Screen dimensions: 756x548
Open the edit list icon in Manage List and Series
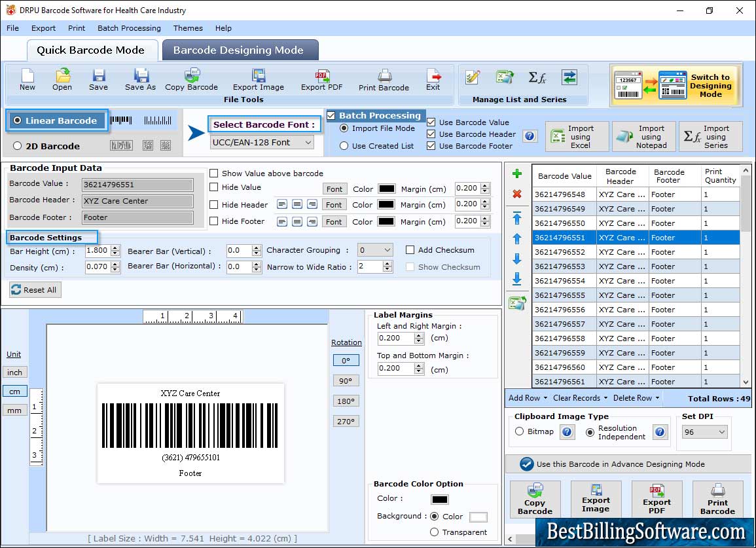(473, 77)
